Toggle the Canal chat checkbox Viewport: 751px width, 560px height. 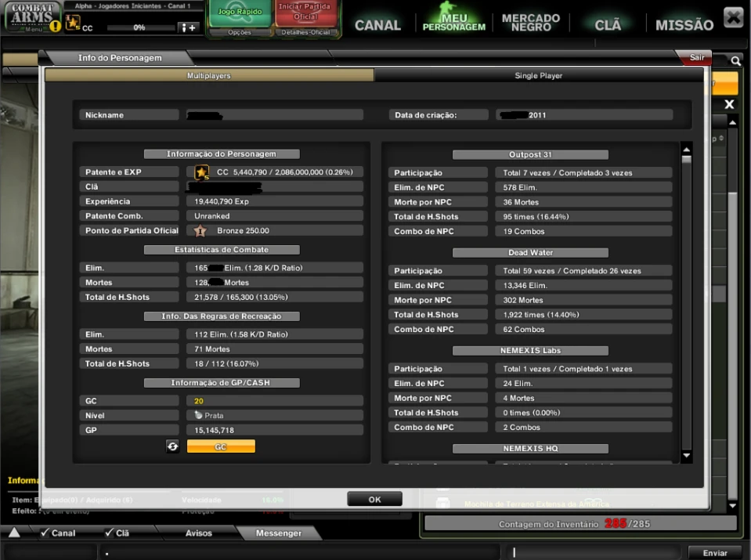[x=45, y=533]
